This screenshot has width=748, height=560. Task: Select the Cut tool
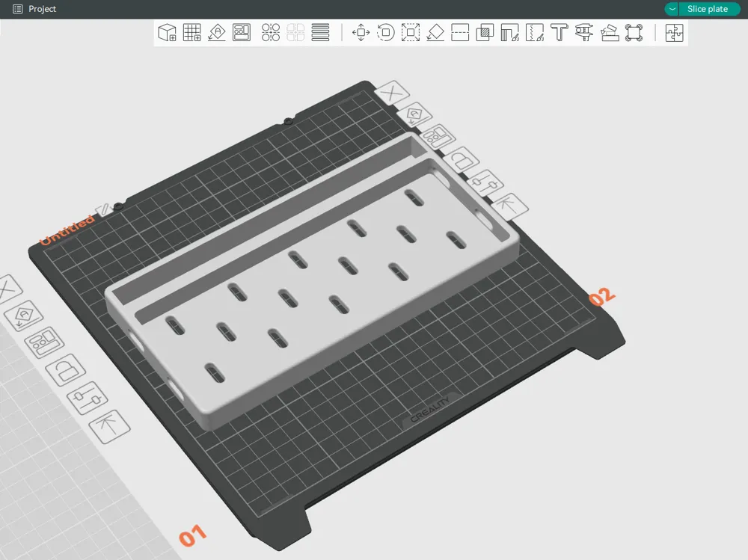click(x=460, y=32)
